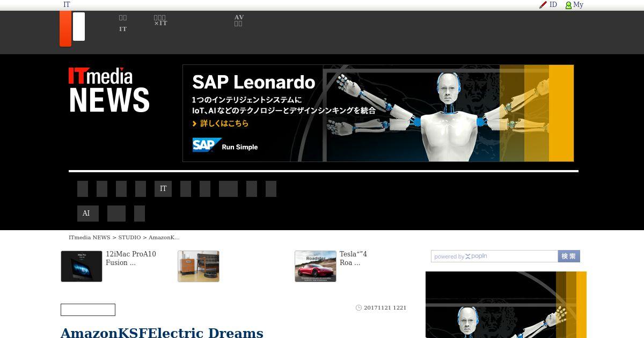This screenshot has width=644, height=338.
Task: Open the Tesla Roa... article link
Action: point(353,259)
